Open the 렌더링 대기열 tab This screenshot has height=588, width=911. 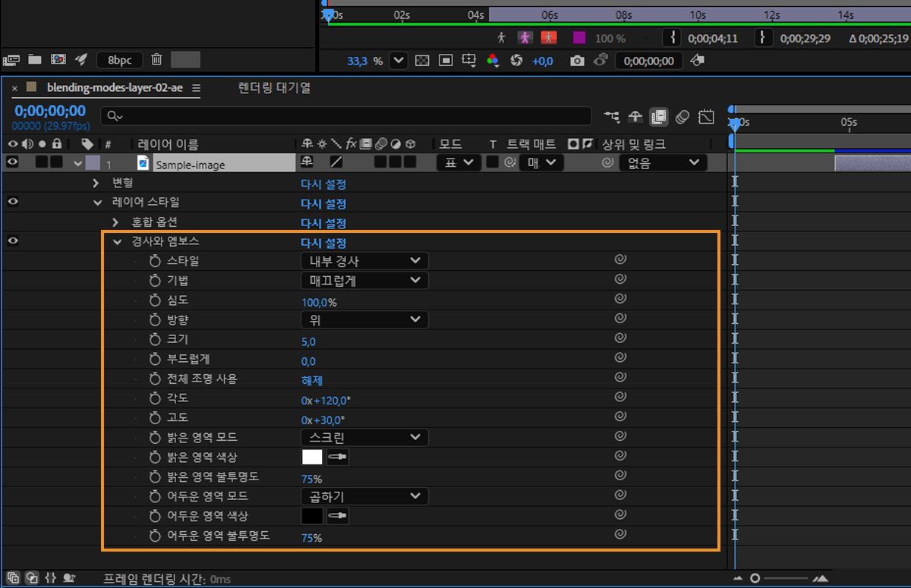tap(274, 88)
